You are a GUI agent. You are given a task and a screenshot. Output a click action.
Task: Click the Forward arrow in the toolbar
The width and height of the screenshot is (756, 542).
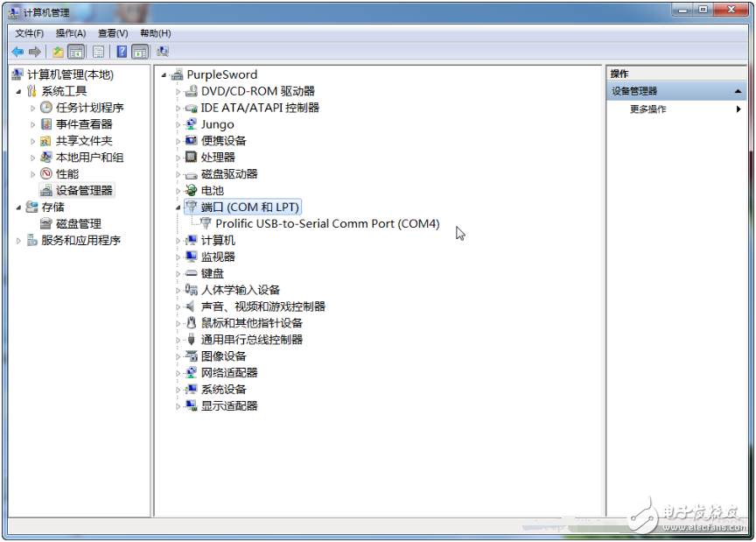click(35, 52)
